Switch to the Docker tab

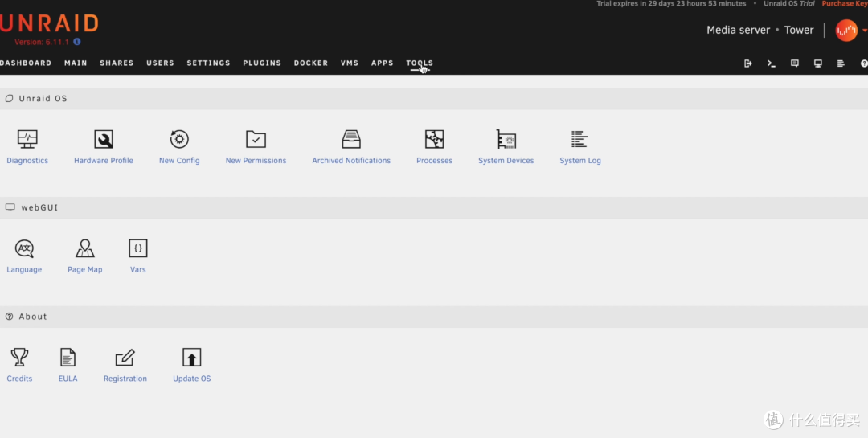coord(311,63)
